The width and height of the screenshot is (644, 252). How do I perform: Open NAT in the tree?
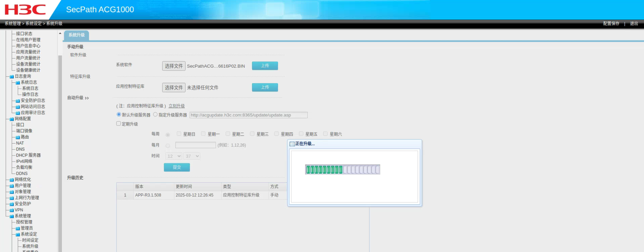coord(20,143)
